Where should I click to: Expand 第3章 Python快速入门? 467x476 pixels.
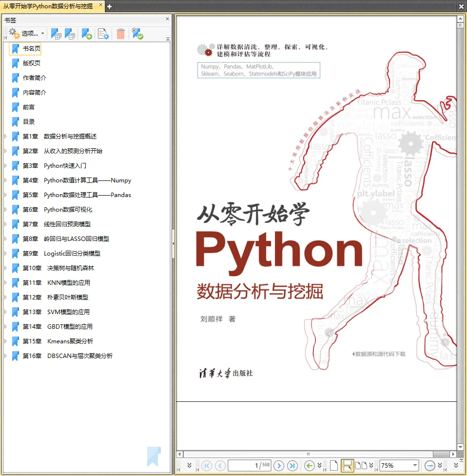tap(5, 165)
